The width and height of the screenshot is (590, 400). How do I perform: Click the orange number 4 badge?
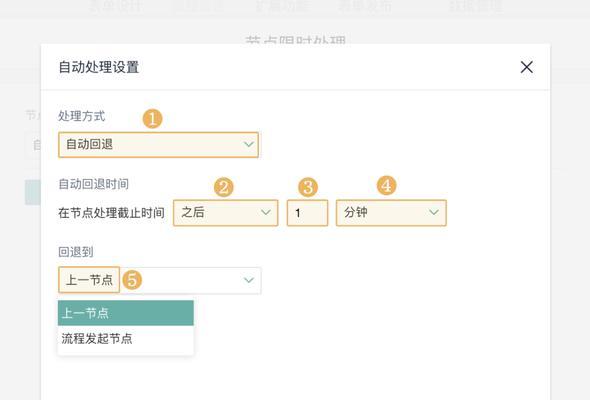[386, 185]
